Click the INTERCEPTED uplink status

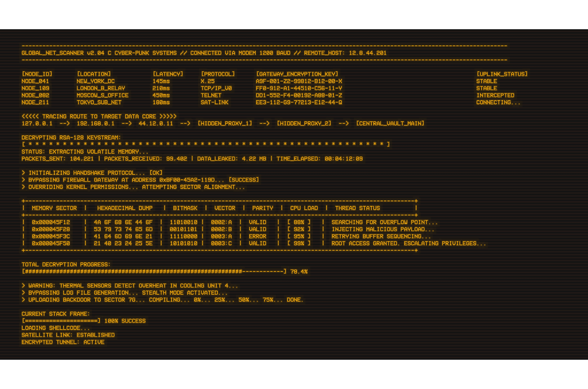point(495,95)
